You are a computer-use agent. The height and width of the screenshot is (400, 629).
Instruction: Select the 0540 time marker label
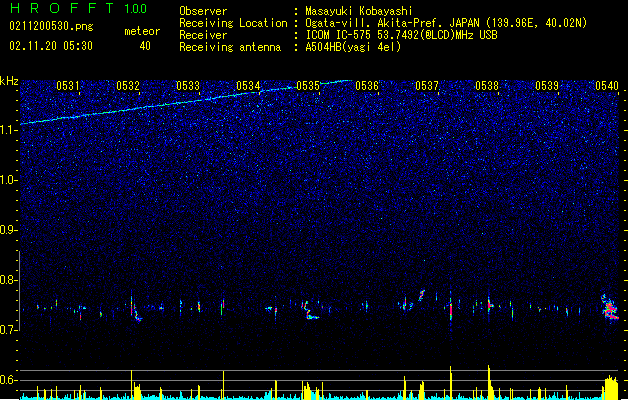pyautogui.click(x=607, y=86)
